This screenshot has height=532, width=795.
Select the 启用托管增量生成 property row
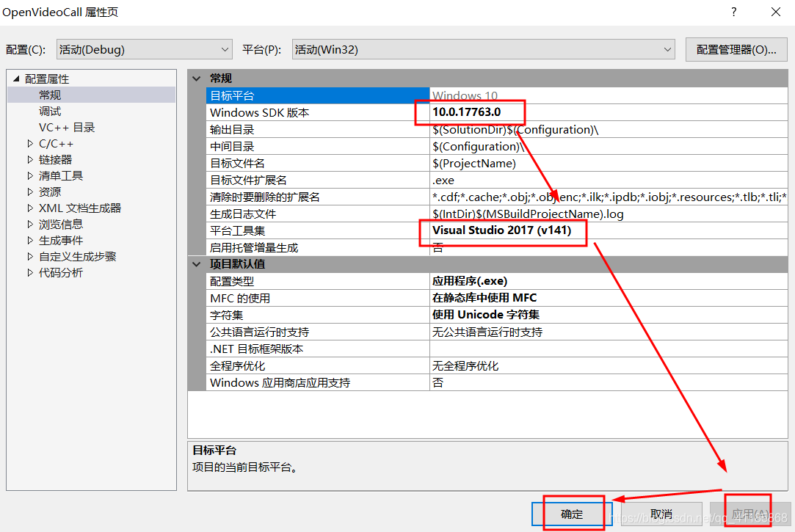(x=497, y=247)
